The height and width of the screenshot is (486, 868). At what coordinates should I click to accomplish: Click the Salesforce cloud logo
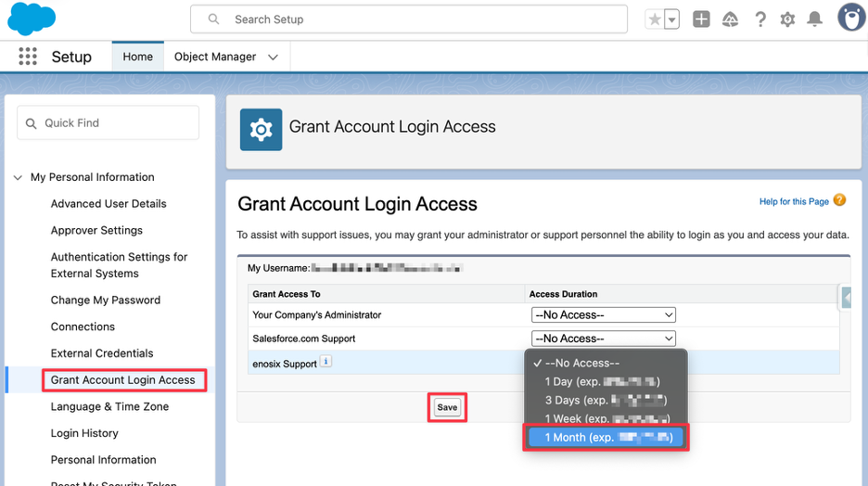(x=32, y=19)
